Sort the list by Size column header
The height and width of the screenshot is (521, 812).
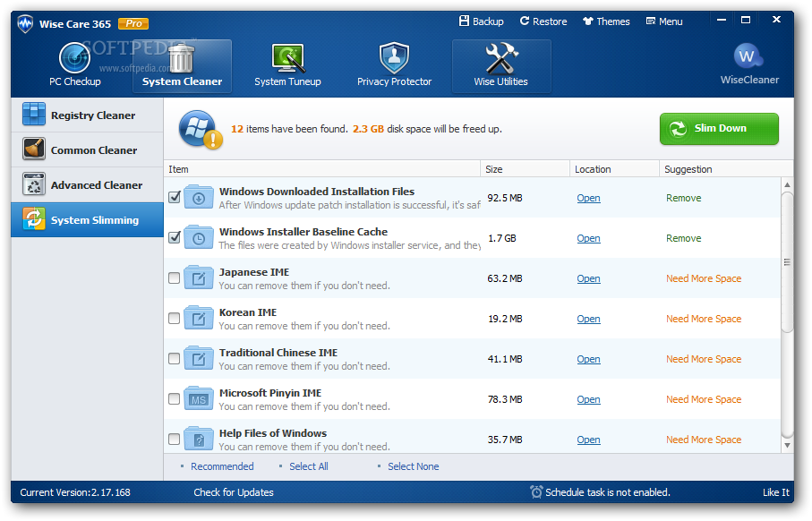click(x=526, y=169)
